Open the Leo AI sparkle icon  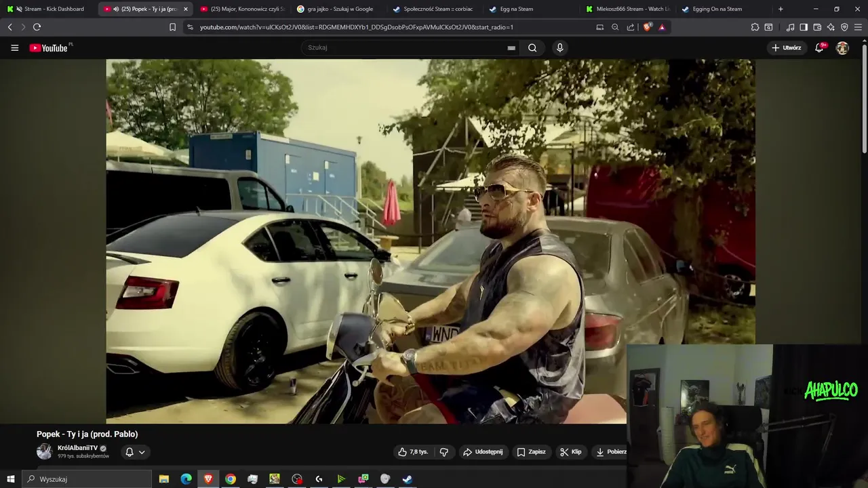coord(831,27)
